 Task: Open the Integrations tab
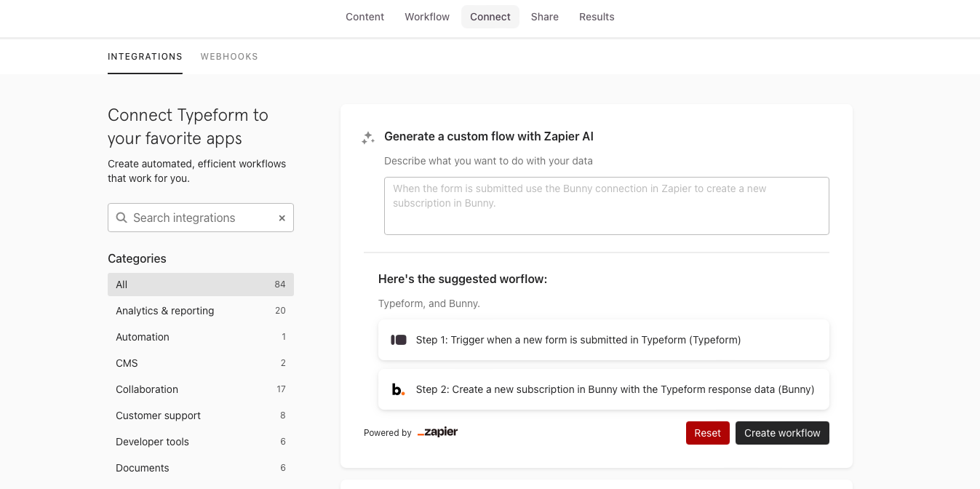145,56
